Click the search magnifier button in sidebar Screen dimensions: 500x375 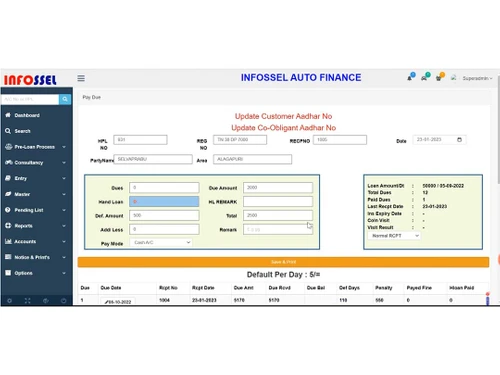click(x=65, y=99)
